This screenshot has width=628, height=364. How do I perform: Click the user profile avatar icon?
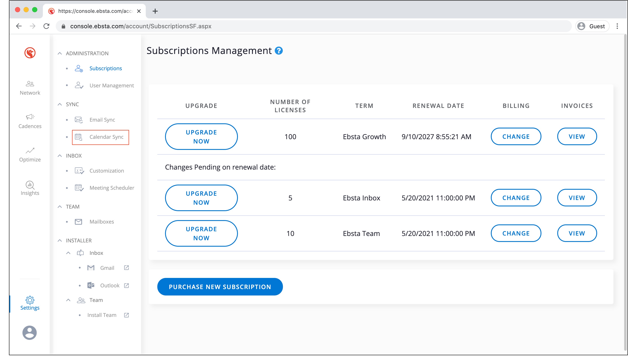point(30,333)
